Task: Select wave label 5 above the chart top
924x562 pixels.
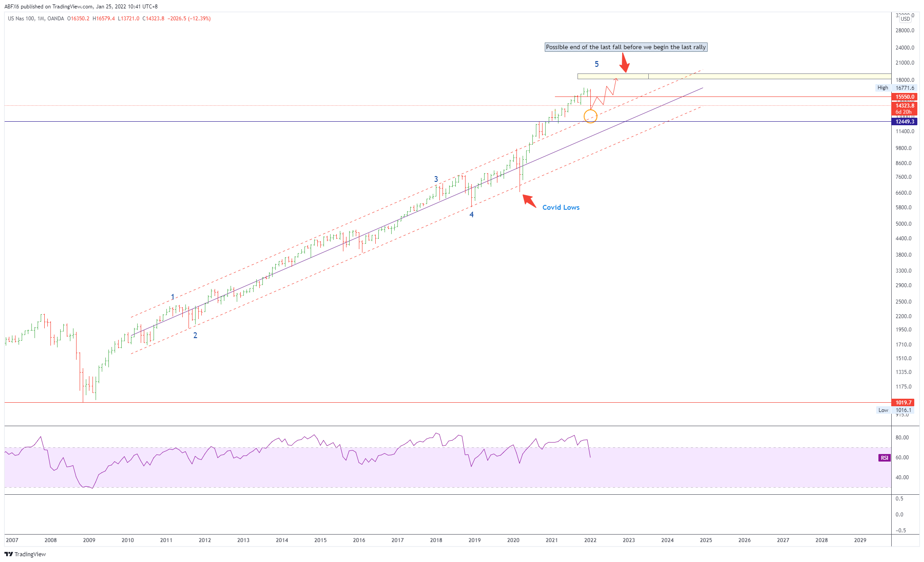Action: [x=597, y=64]
